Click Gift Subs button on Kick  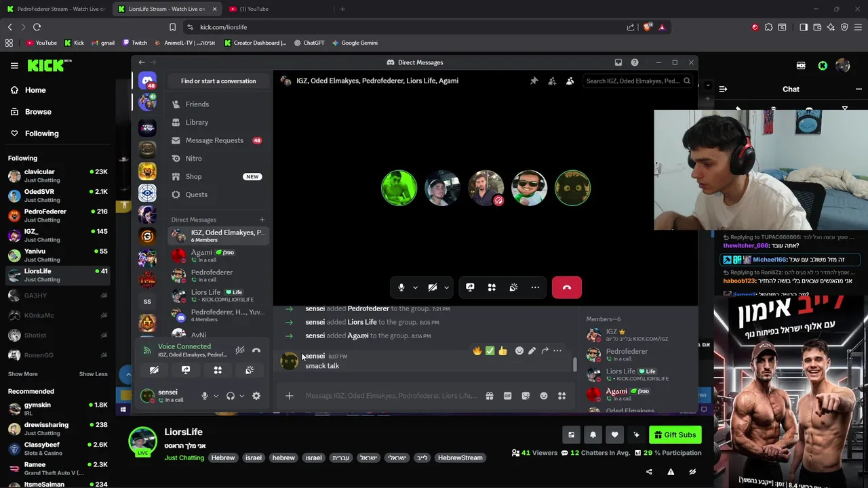pyautogui.click(x=675, y=435)
